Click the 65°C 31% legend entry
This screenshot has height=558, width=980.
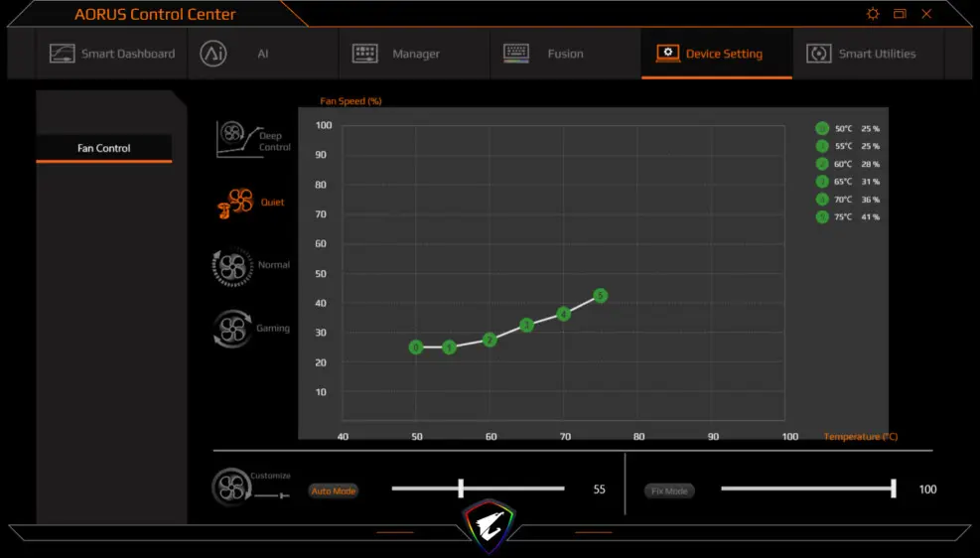848,182
